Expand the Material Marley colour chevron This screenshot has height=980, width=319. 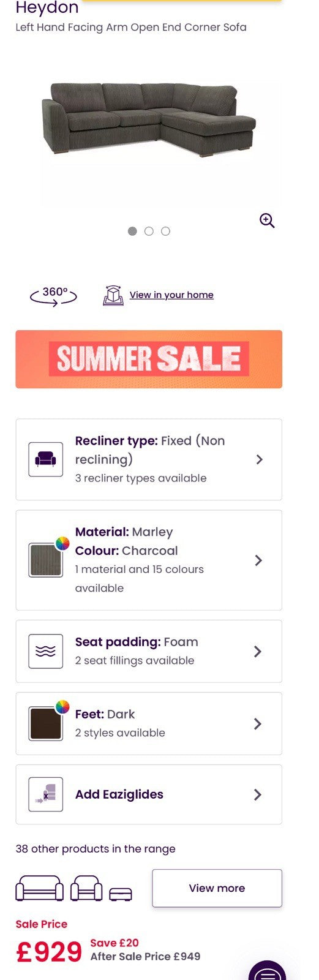258,560
